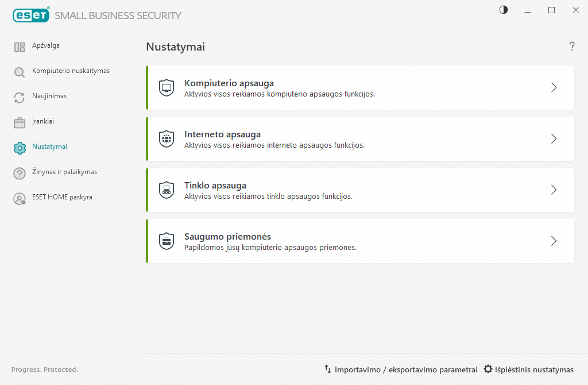Click the Saugumo priemonės briefcase shield icon
Viewport: 588px width, 385px height.
[x=166, y=241]
